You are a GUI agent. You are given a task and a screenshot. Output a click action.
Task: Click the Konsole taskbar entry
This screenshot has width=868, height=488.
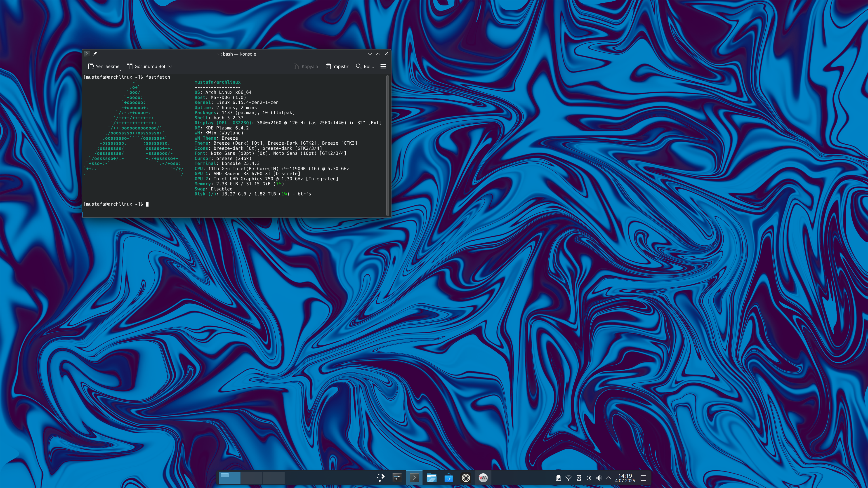[414, 478]
